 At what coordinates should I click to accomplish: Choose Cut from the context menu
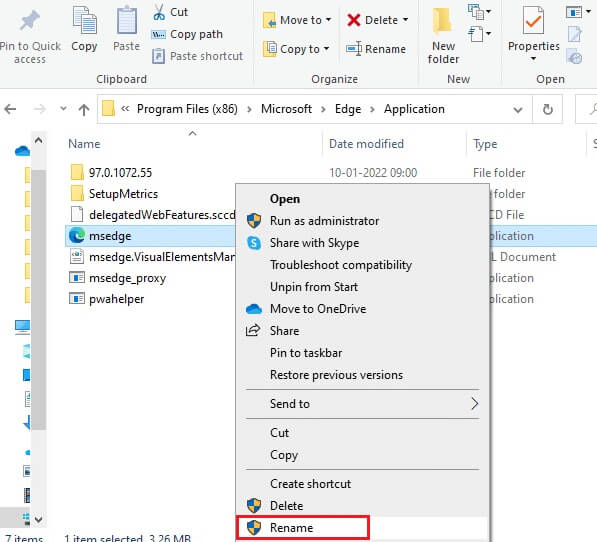click(279, 433)
